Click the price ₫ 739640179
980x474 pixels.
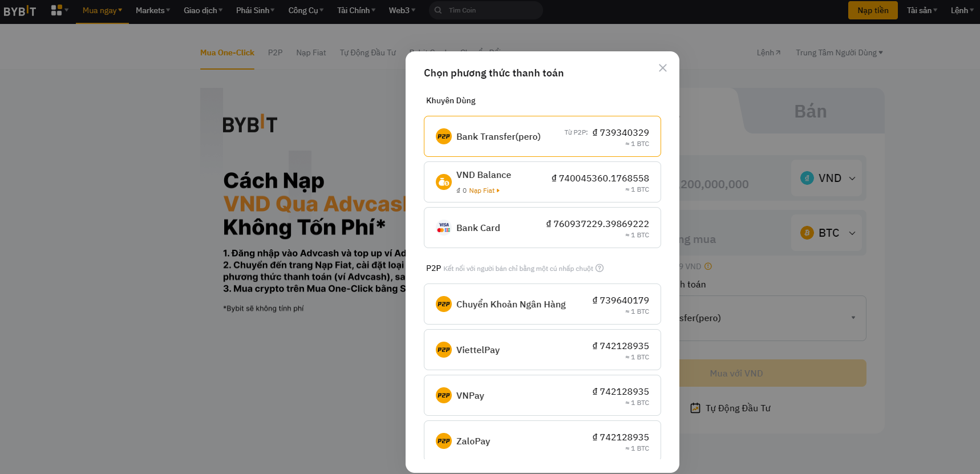(621, 300)
